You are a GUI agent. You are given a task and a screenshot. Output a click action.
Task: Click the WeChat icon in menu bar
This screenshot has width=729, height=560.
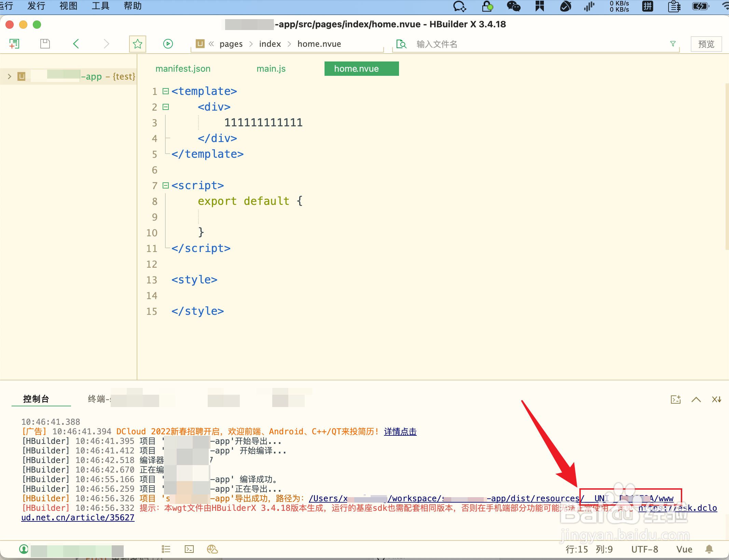point(513,6)
